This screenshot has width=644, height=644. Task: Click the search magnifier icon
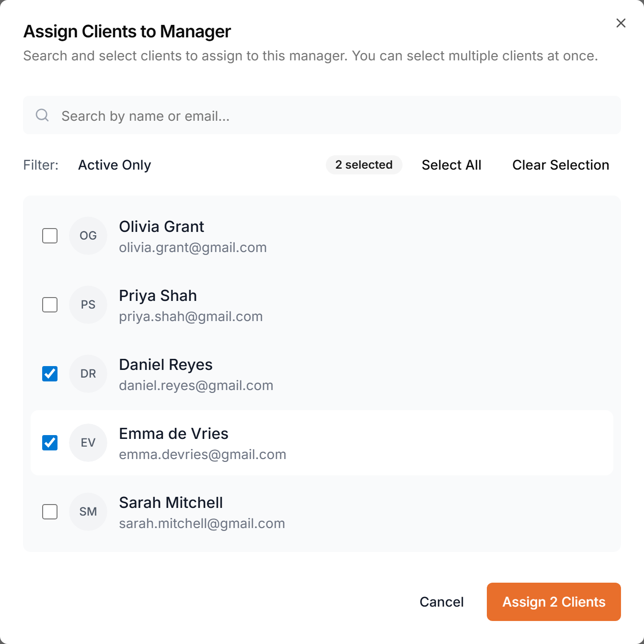tap(42, 115)
